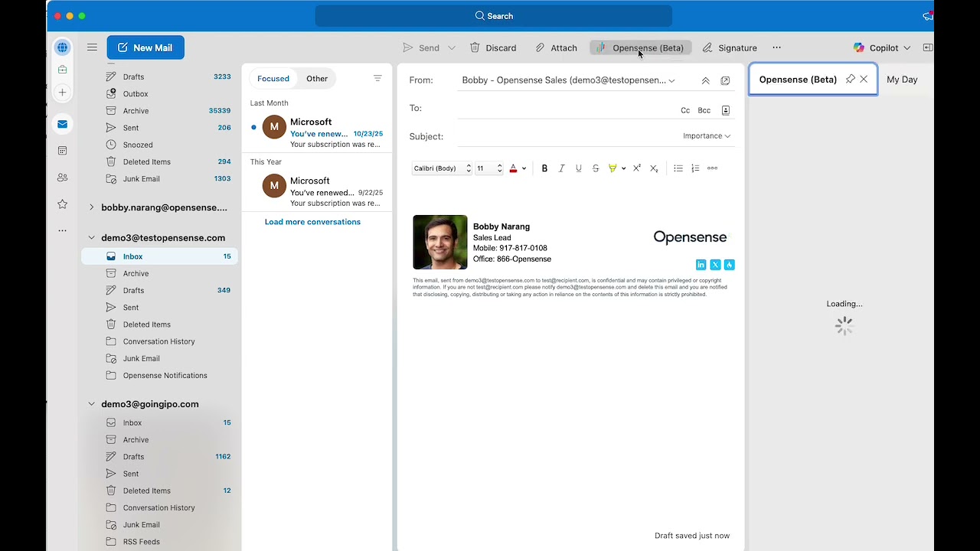980x551 pixels.
Task: Toggle bold formatting
Action: point(544,168)
